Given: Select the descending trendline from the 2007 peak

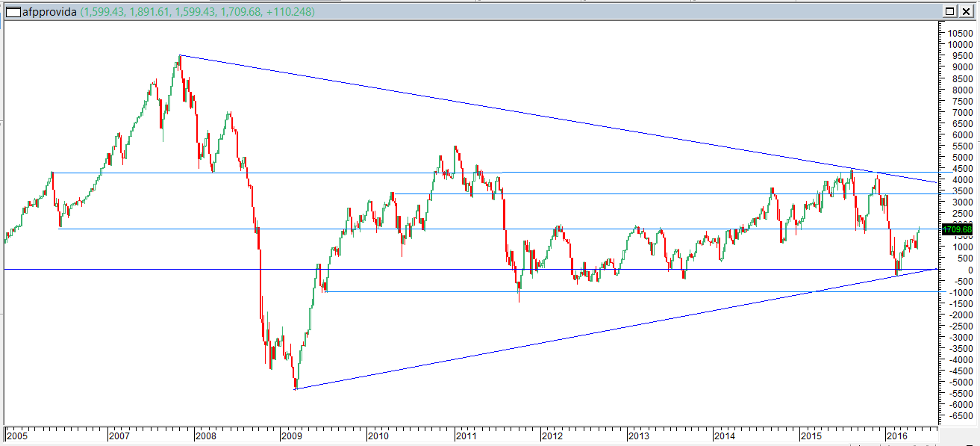Looking at the screenshot, I should point(560,119).
